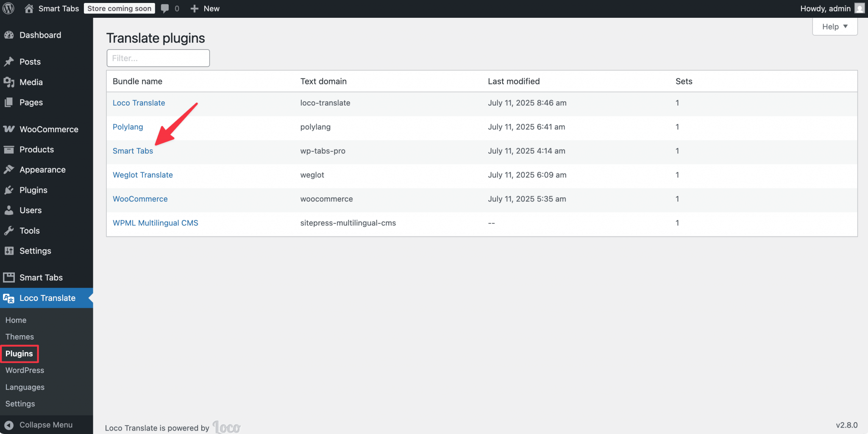The image size is (868, 434).
Task: Open Appearance using the paintbrush icon
Action: pos(9,170)
